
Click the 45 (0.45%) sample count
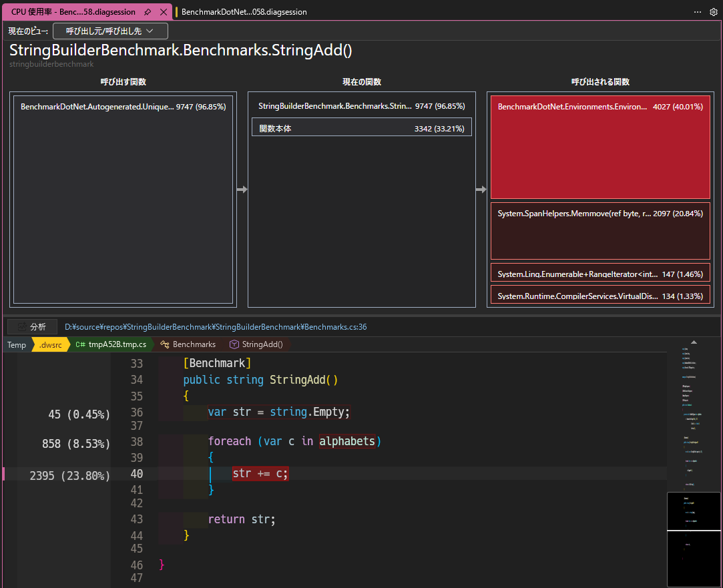tap(79, 414)
